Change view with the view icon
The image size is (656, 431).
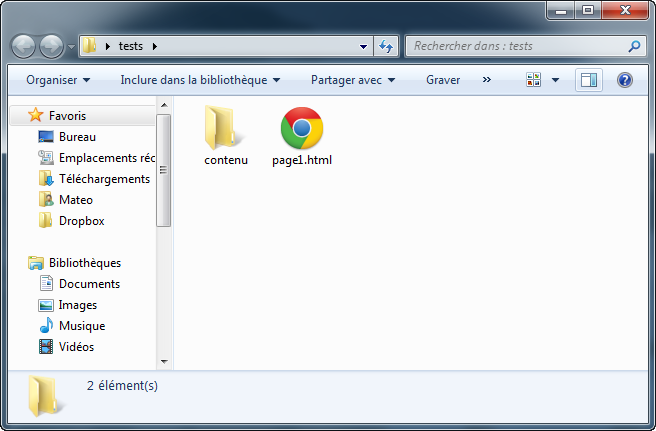pos(534,80)
